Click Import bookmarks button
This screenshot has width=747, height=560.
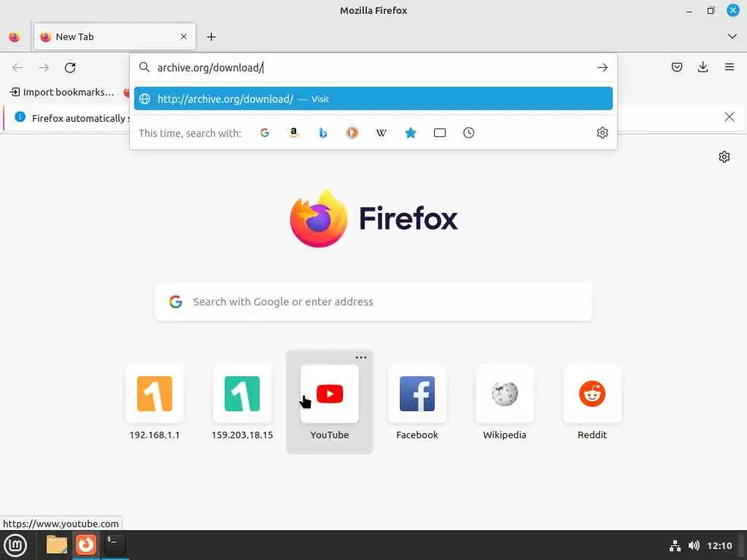pos(62,93)
